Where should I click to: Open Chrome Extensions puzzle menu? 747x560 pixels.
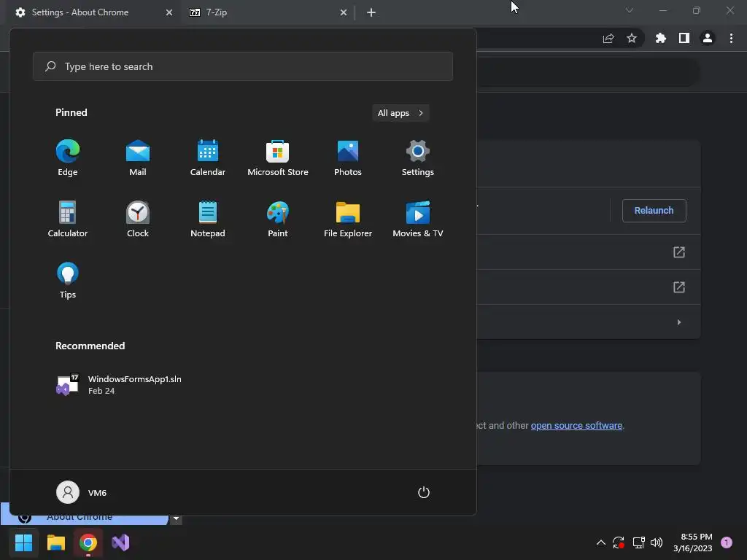(661, 38)
